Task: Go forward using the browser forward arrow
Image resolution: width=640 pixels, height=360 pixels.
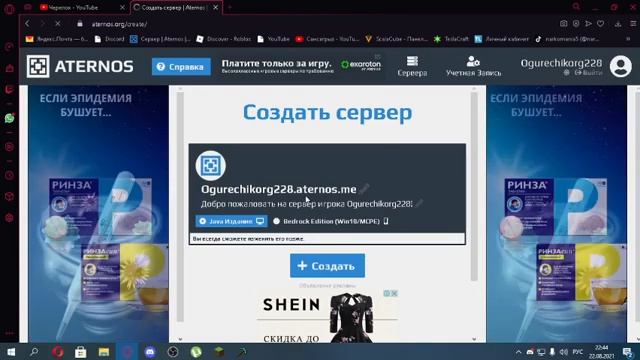Action: [x=42, y=24]
